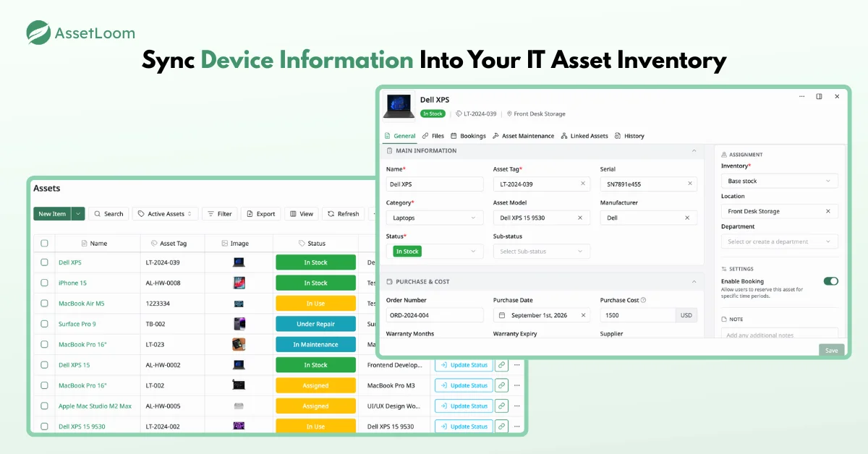The image size is (868, 454).
Task: Click the New Item button
Action: pyautogui.click(x=52, y=214)
